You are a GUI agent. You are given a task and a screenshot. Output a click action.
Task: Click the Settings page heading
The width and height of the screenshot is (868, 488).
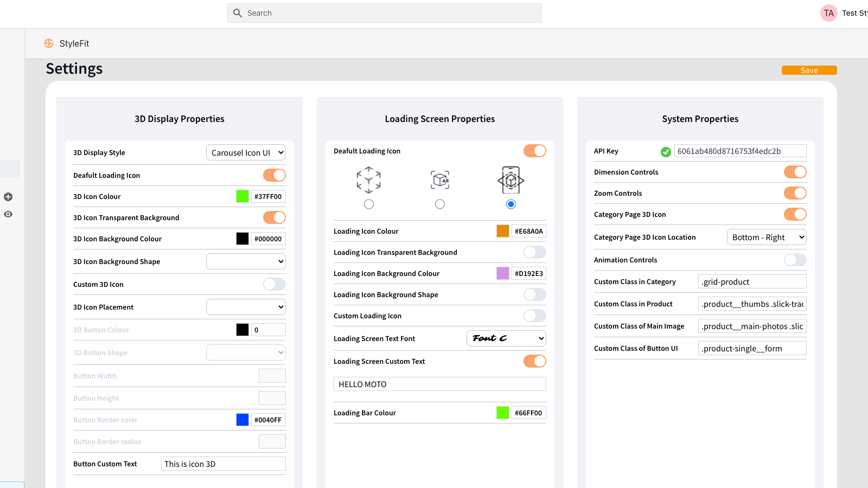point(74,69)
